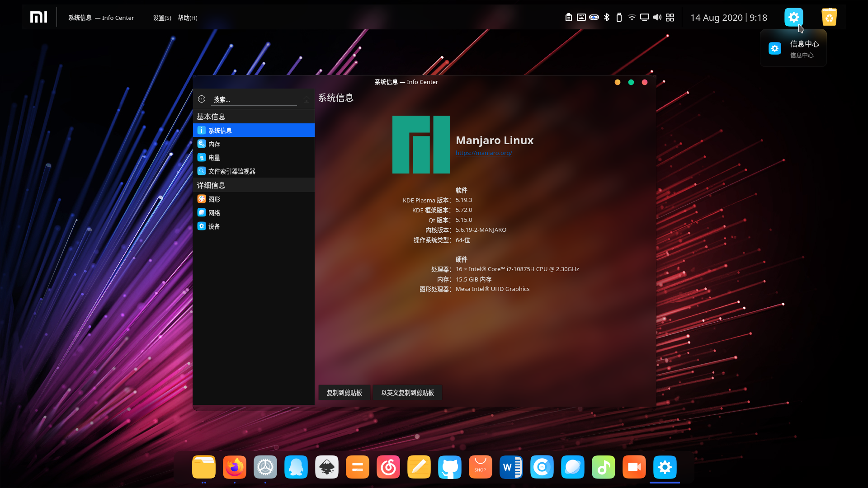Image resolution: width=868 pixels, height=488 pixels.
Task: Select 内存 in the sidebar
Action: click(x=254, y=144)
